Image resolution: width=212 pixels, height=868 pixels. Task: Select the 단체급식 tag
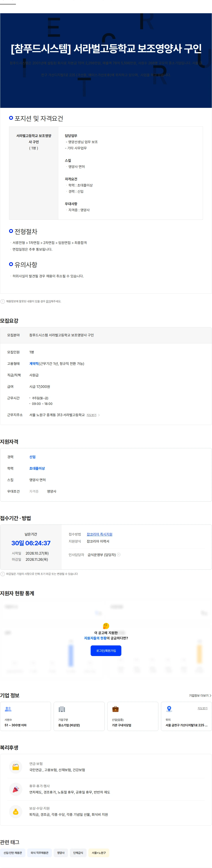(x=78, y=853)
